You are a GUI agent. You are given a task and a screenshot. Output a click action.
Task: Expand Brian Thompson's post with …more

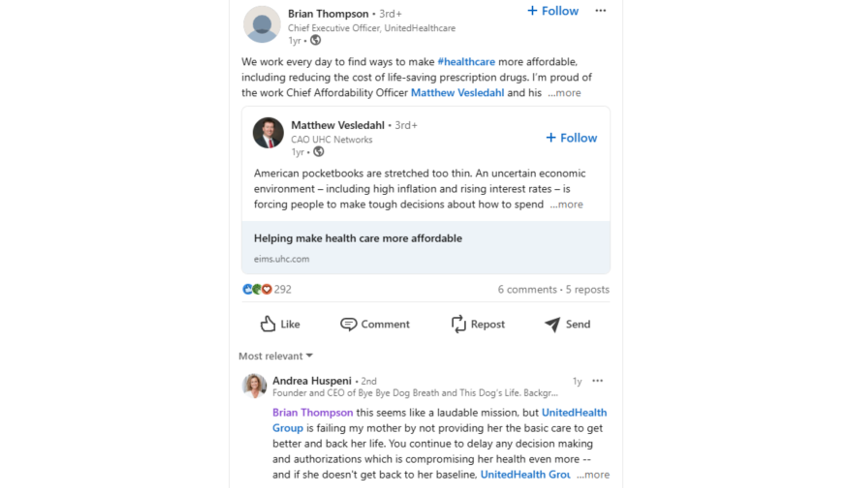tap(565, 93)
